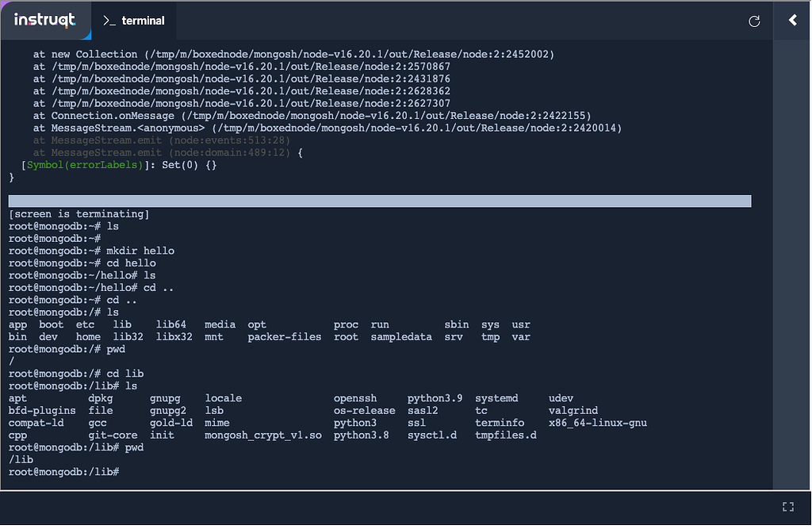Switch to the terminal tab

[x=134, y=21]
